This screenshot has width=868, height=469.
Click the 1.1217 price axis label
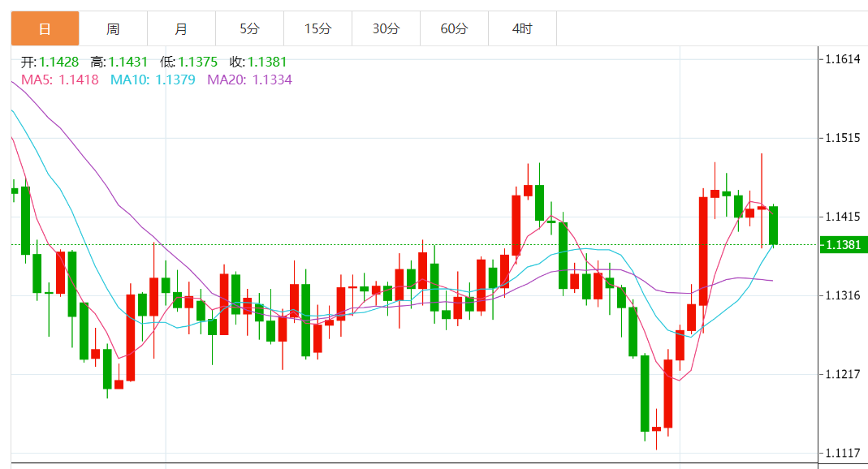pos(842,374)
